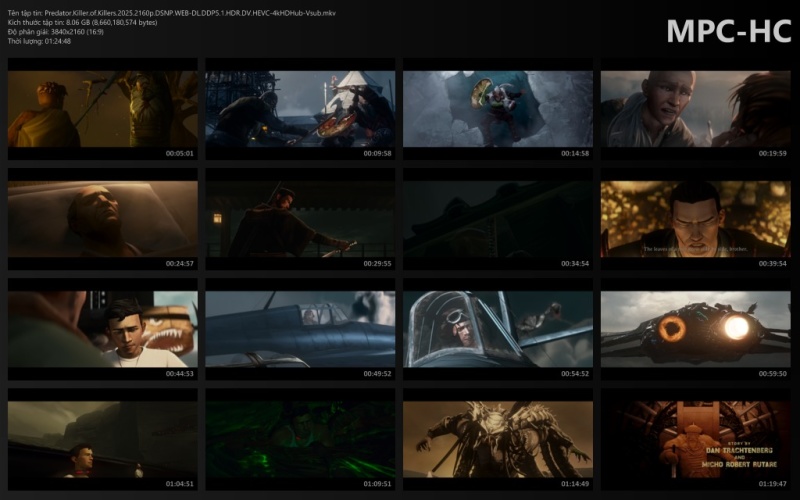Click the file name line starting 'Tên tập tin'
This screenshot has width=800, height=500.
tap(171, 13)
